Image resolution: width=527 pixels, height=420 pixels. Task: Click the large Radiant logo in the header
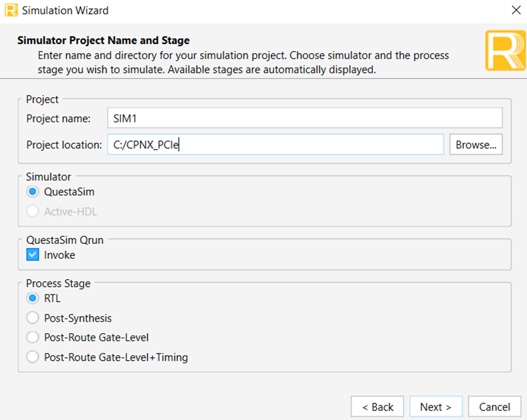[506, 51]
